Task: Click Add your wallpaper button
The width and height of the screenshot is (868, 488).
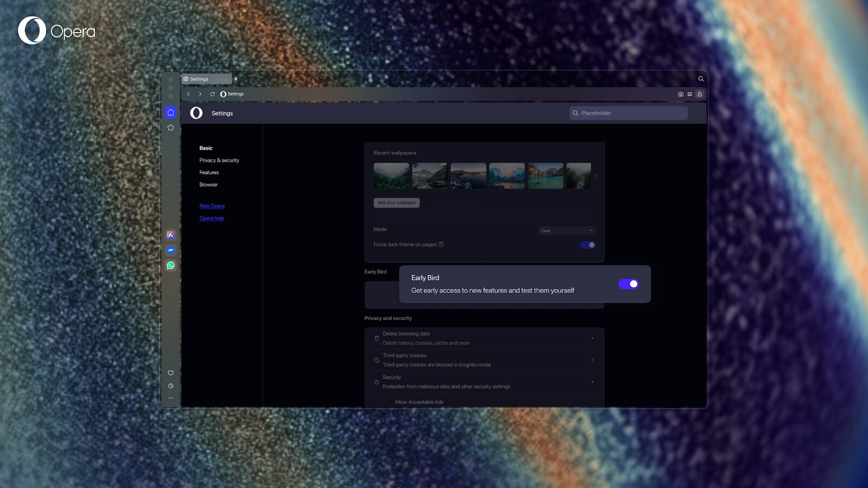Action: [397, 203]
